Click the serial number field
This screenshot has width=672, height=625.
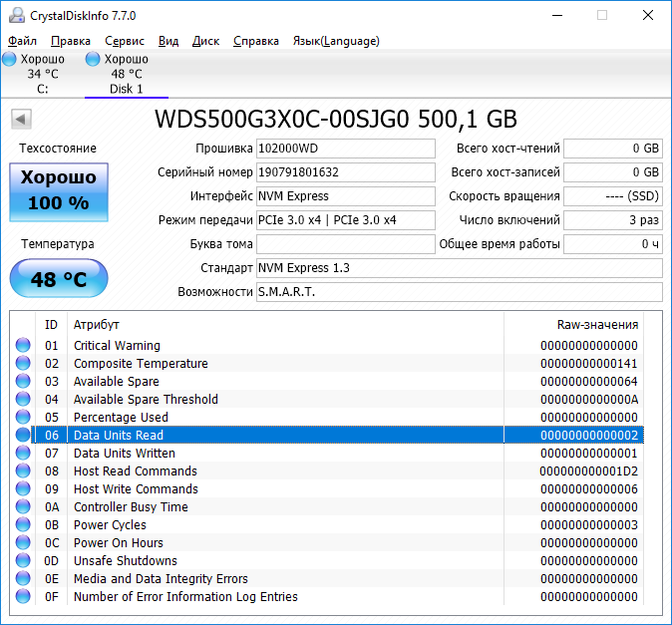pyautogui.click(x=345, y=172)
